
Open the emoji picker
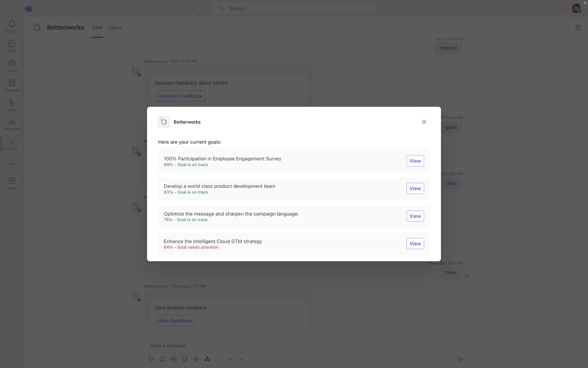point(162,359)
